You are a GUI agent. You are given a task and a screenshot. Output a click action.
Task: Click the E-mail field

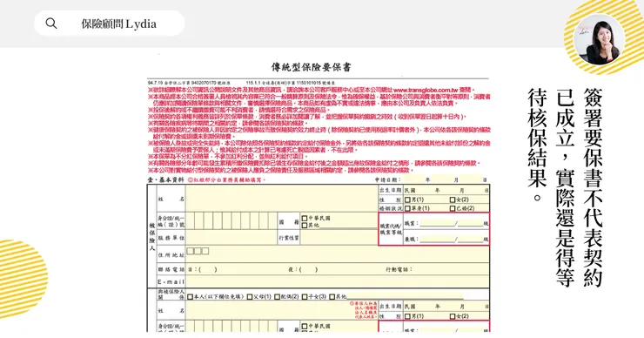point(337,282)
